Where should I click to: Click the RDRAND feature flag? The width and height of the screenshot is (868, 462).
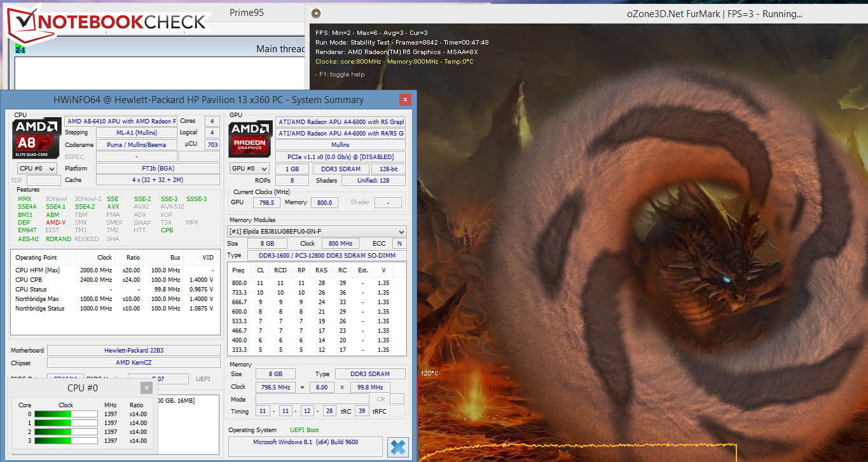59,239
